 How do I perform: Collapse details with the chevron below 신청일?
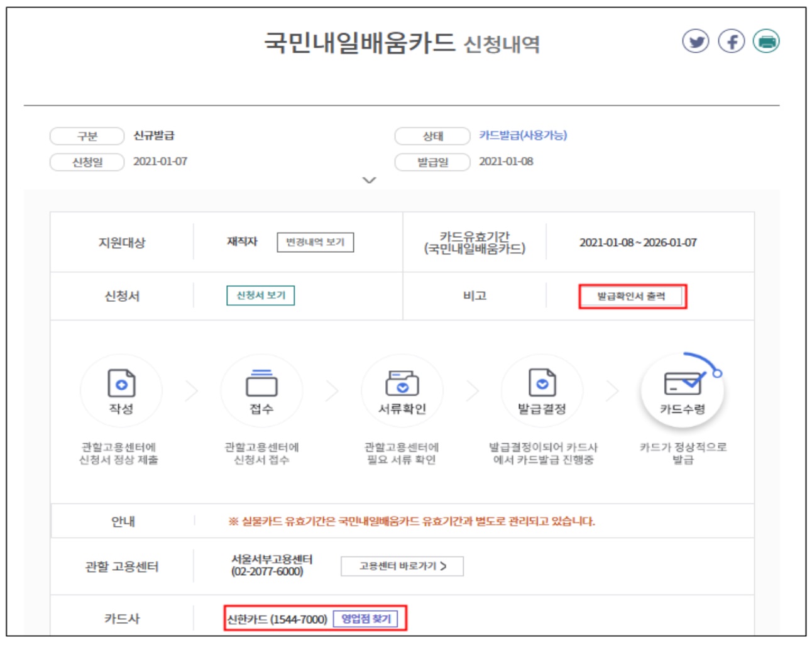point(370,180)
